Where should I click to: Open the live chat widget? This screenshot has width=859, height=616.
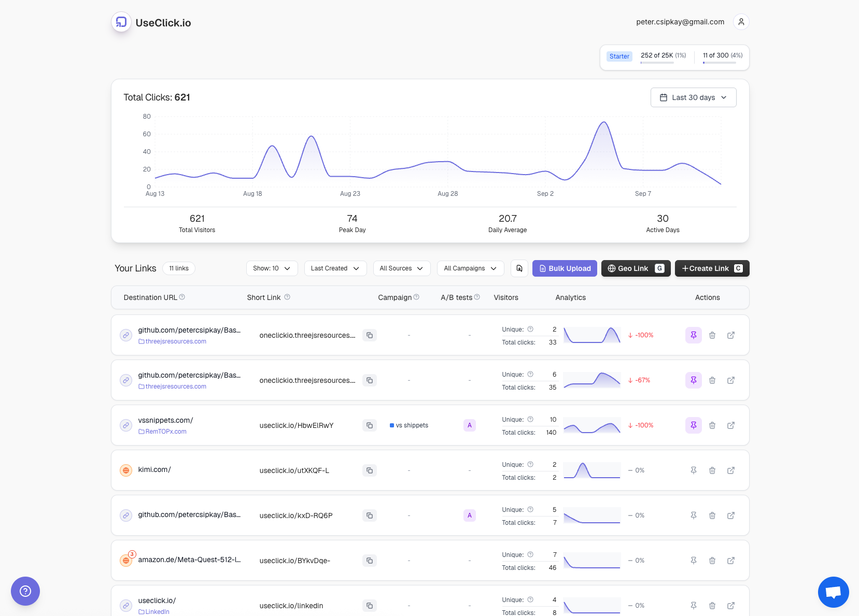pyautogui.click(x=833, y=592)
